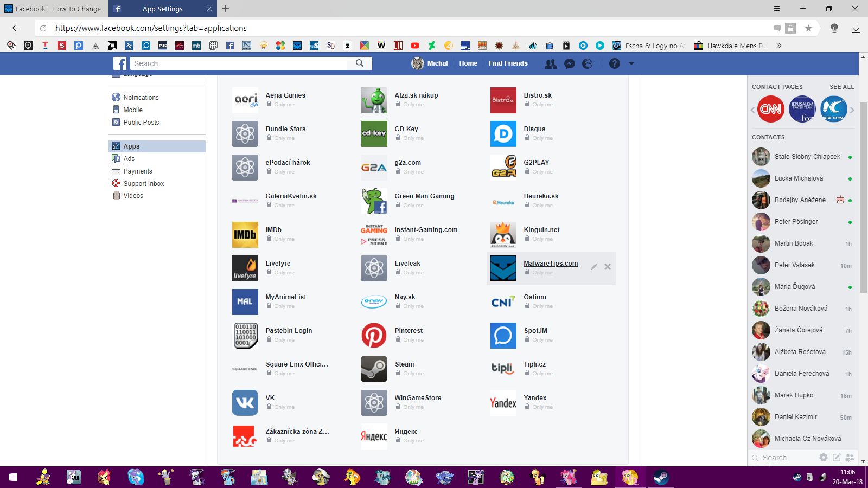Open the Pinterest app icon

point(374,336)
